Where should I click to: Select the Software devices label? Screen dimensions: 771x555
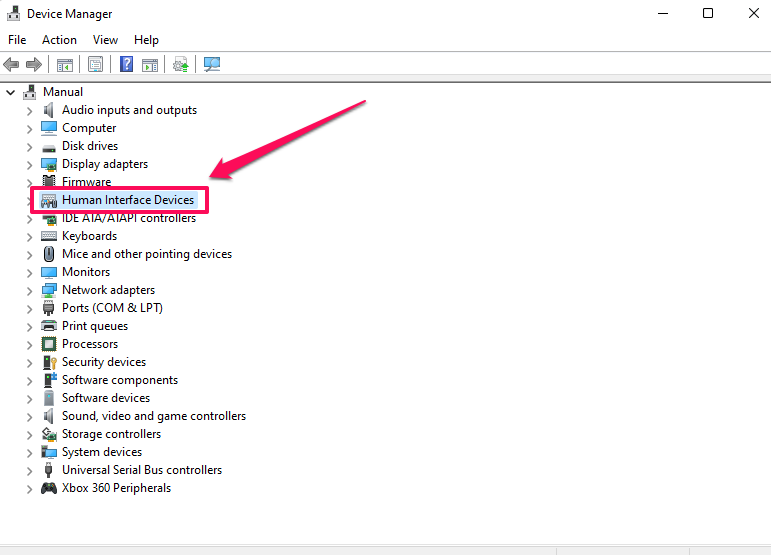(x=106, y=398)
